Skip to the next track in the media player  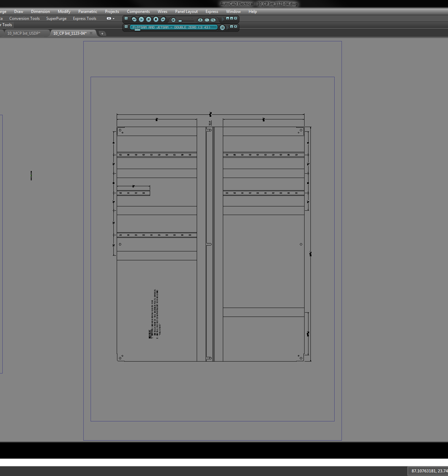pos(163,19)
